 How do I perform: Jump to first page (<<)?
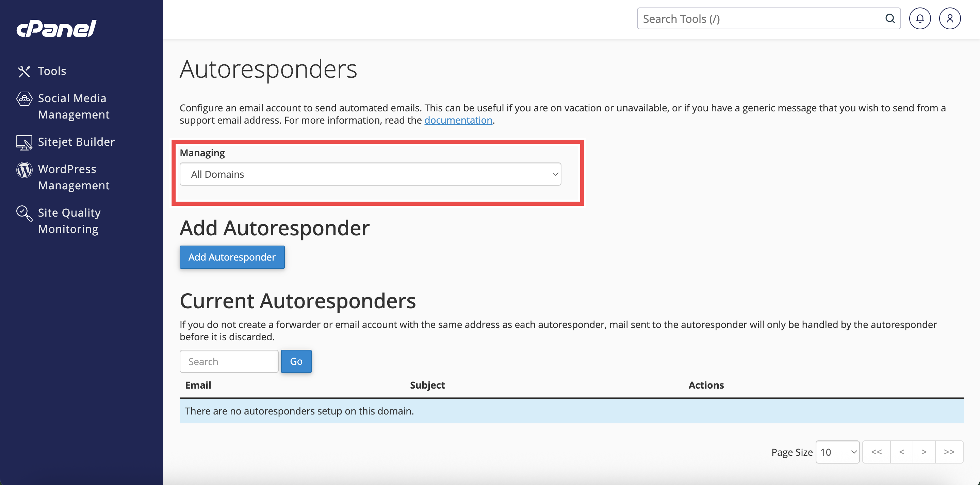pyautogui.click(x=876, y=452)
